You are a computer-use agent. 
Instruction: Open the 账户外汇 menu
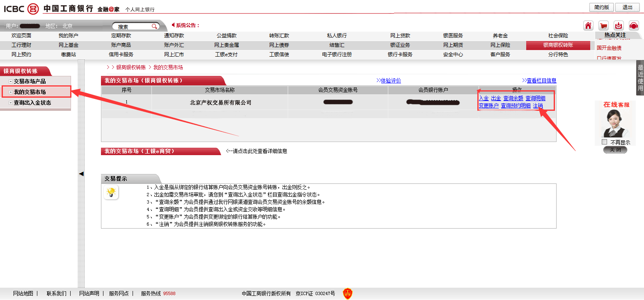pyautogui.click(x=174, y=45)
